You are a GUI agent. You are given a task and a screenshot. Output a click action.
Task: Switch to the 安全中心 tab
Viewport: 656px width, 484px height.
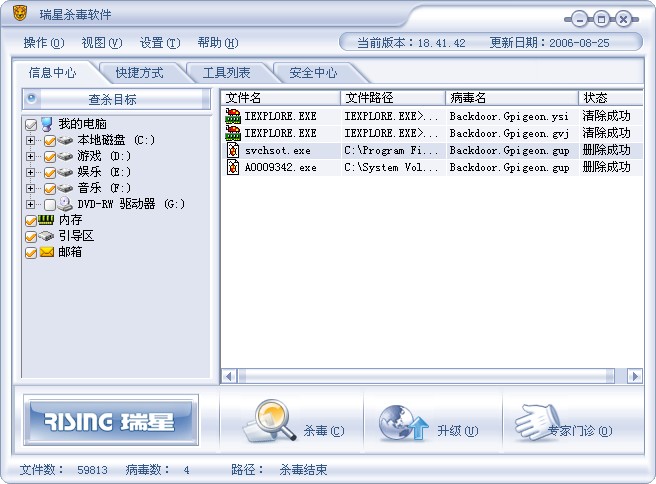tap(313, 73)
